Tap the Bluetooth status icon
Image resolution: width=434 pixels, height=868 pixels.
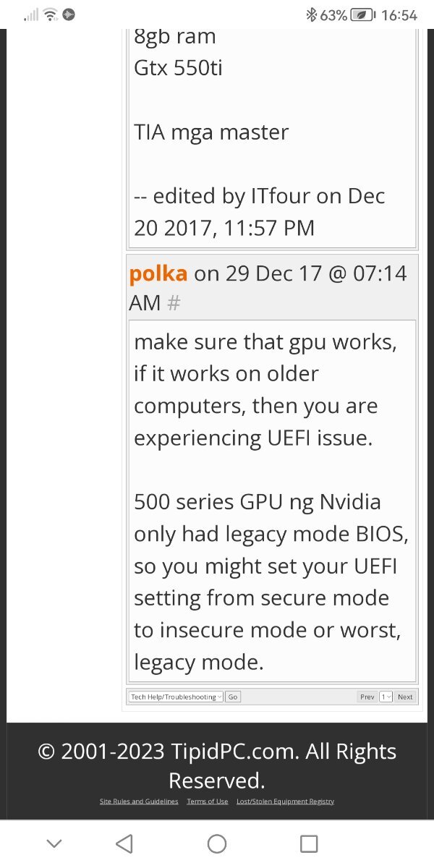[312, 14]
